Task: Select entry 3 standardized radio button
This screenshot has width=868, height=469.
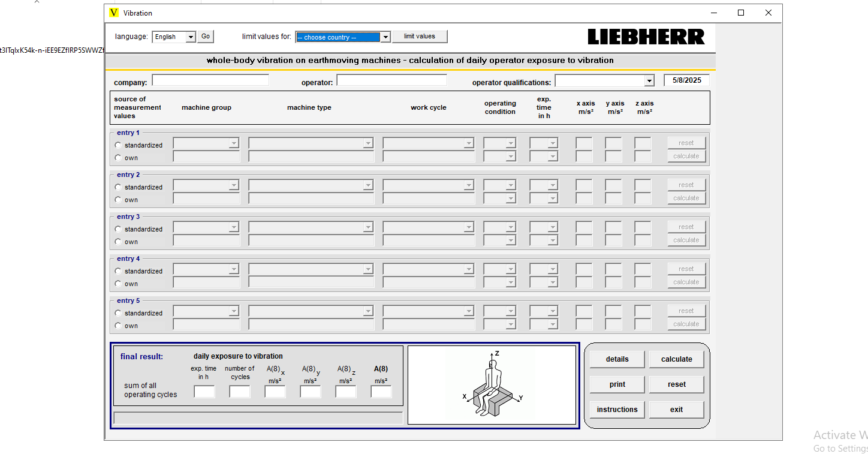Action: click(x=118, y=229)
